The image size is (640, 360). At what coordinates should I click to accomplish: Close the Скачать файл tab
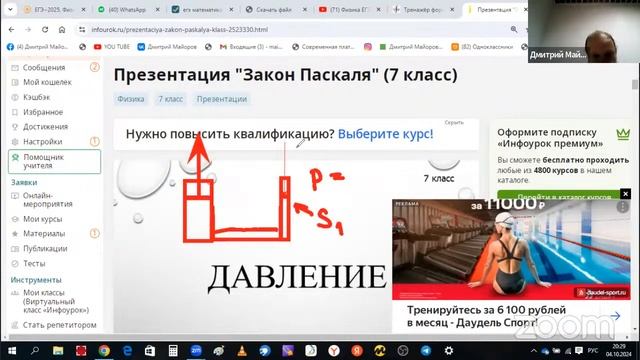[x=304, y=9]
